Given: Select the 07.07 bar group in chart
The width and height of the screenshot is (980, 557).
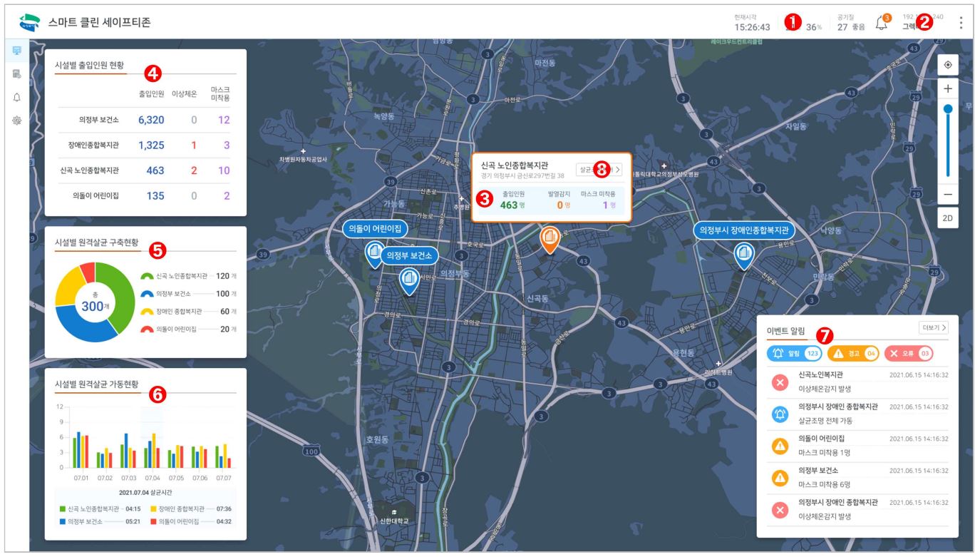Looking at the screenshot, I should click(x=223, y=455).
